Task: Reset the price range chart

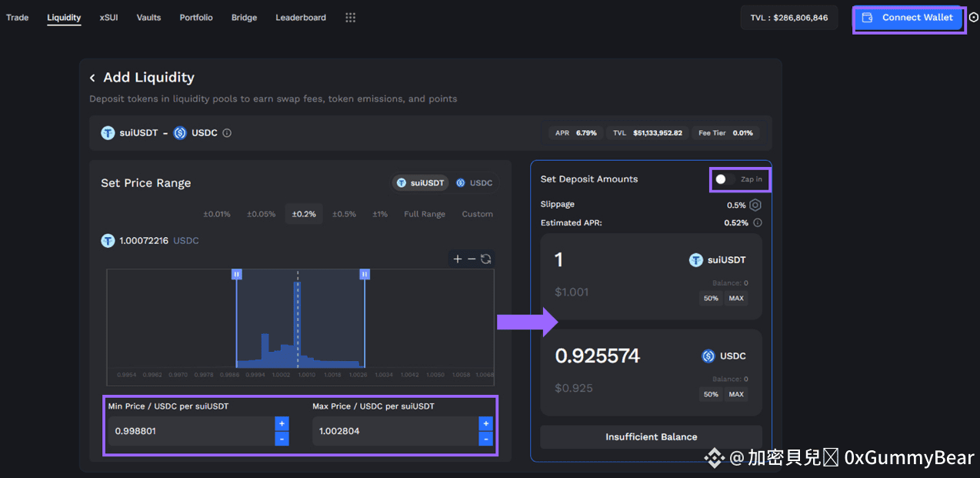Action: (x=486, y=259)
